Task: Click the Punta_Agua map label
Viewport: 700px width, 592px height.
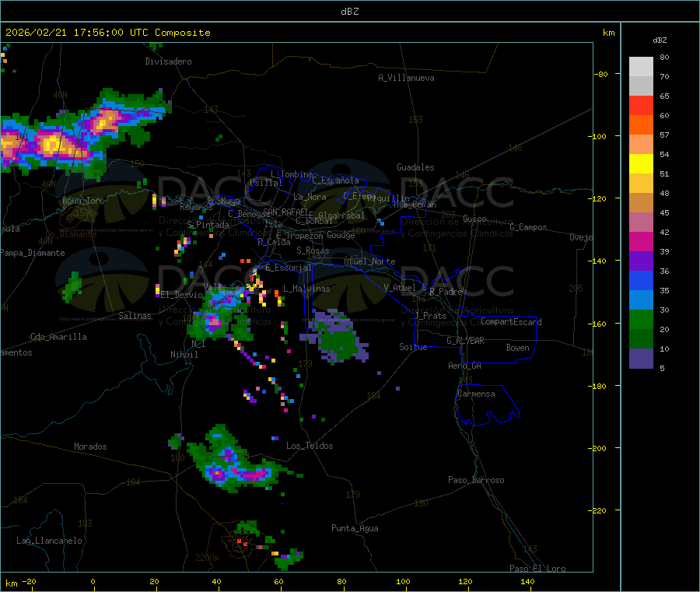Action: coord(355,528)
